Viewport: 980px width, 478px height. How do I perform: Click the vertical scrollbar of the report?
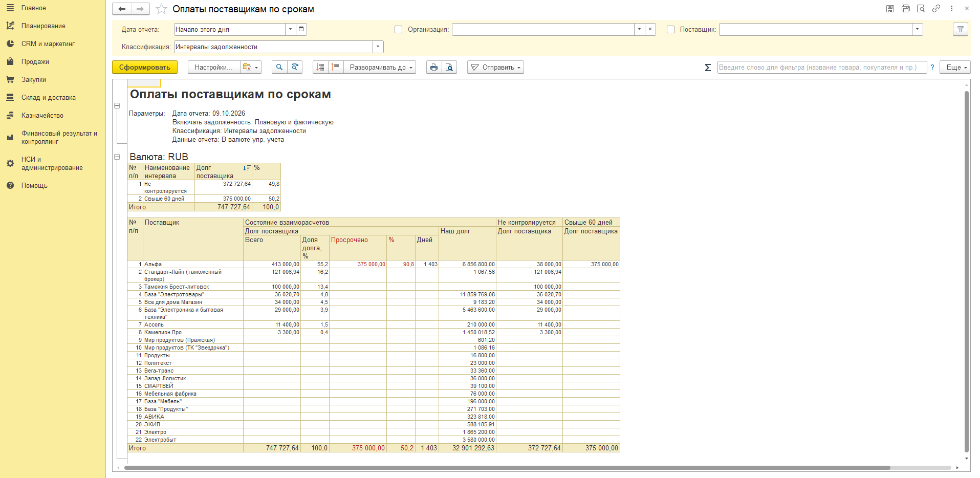point(967,271)
